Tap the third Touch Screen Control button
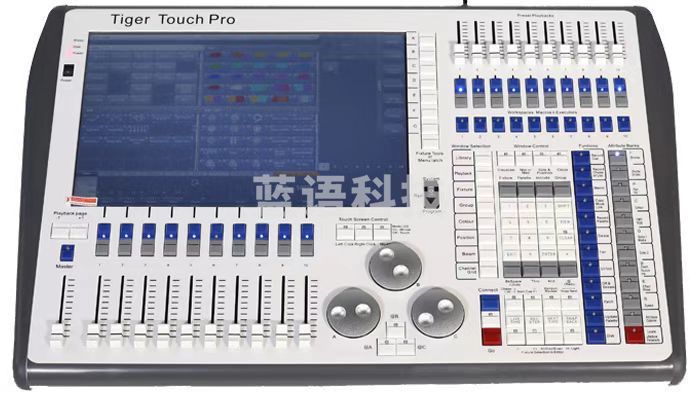Screen dimensions: 699x393 click(x=382, y=232)
